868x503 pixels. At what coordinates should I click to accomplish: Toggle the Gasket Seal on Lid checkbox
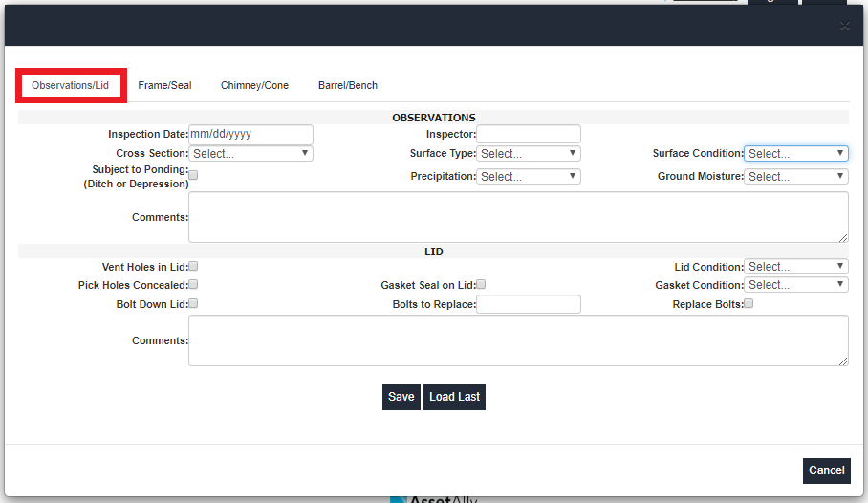tap(481, 285)
